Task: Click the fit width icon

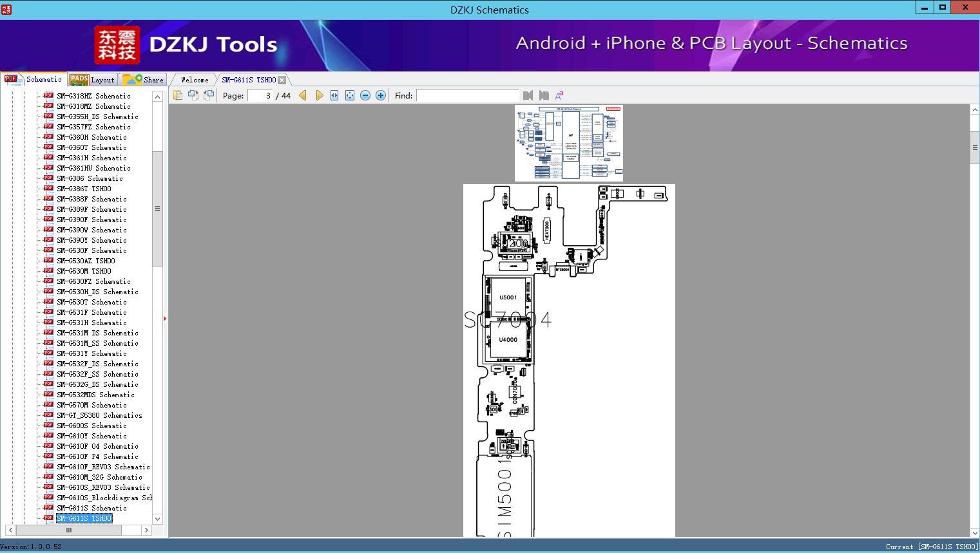Action: (x=334, y=95)
